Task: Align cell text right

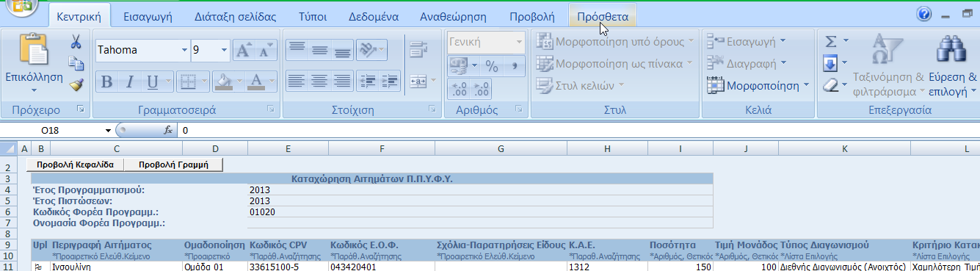Action: [342, 81]
